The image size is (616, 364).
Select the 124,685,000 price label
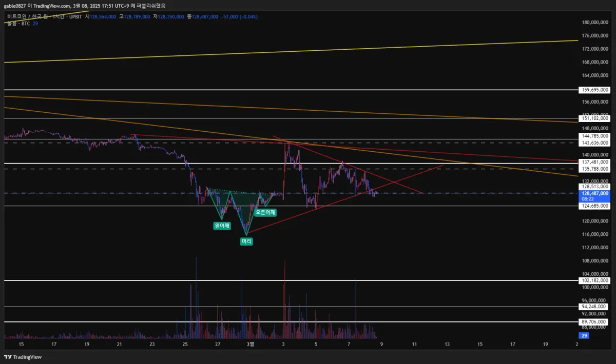(594, 206)
